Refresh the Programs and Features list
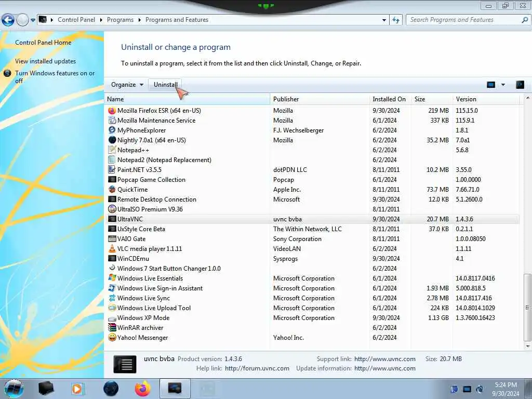This screenshot has height=399, width=532. tap(396, 20)
